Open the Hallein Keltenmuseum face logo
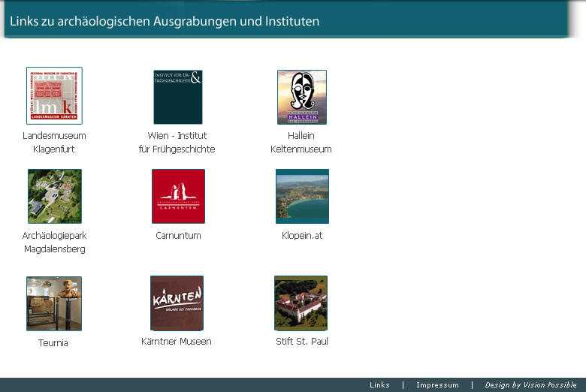The image size is (586, 392). [x=302, y=97]
